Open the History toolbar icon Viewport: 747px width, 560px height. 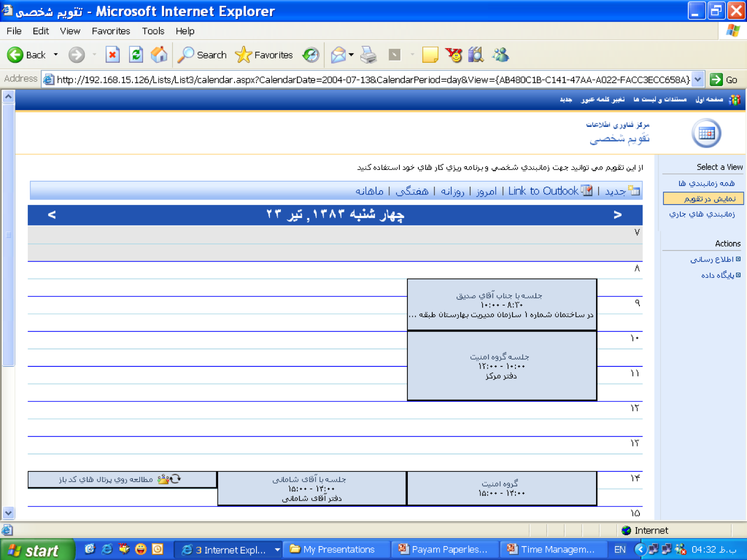pyautogui.click(x=311, y=55)
